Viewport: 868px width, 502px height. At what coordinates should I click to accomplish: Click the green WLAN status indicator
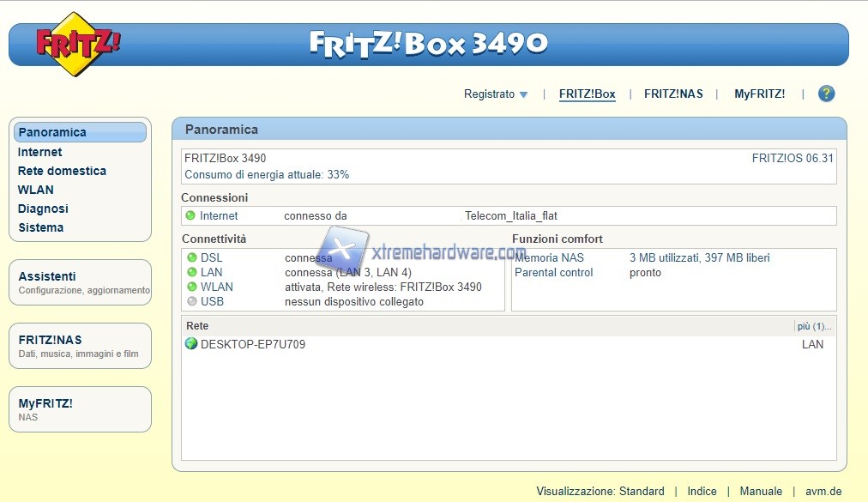click(x=191, y=287)
